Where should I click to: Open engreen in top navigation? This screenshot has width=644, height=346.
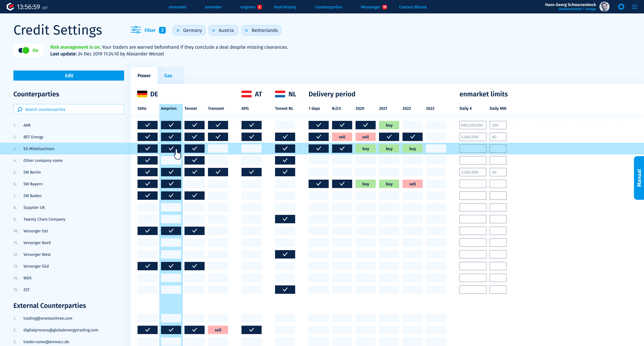click(248, 7)
